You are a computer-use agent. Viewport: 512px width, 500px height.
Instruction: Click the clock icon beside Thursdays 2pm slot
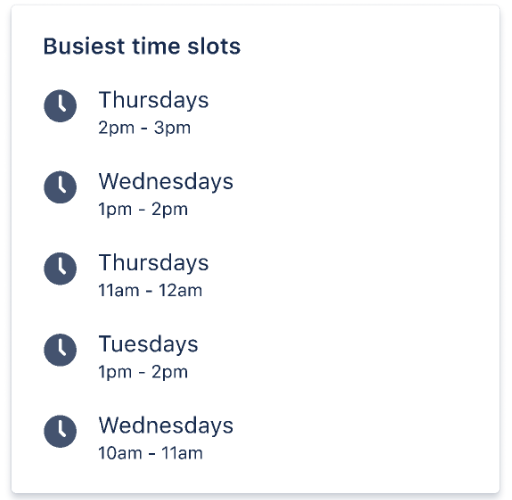pyautogui.click(x=60, y=106)
